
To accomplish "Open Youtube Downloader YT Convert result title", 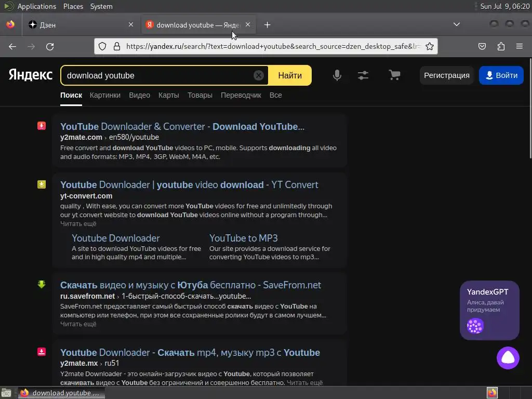I will pyautogui.click(x=189, y=185).
